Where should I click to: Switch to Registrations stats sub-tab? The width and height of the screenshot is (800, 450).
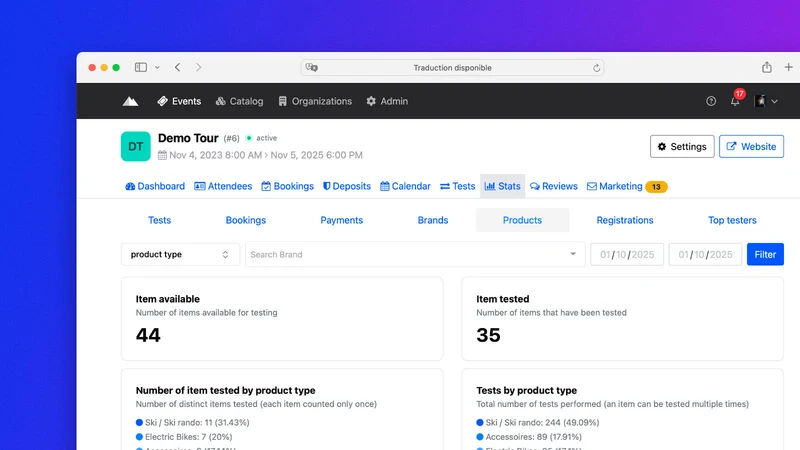(625, 220)
